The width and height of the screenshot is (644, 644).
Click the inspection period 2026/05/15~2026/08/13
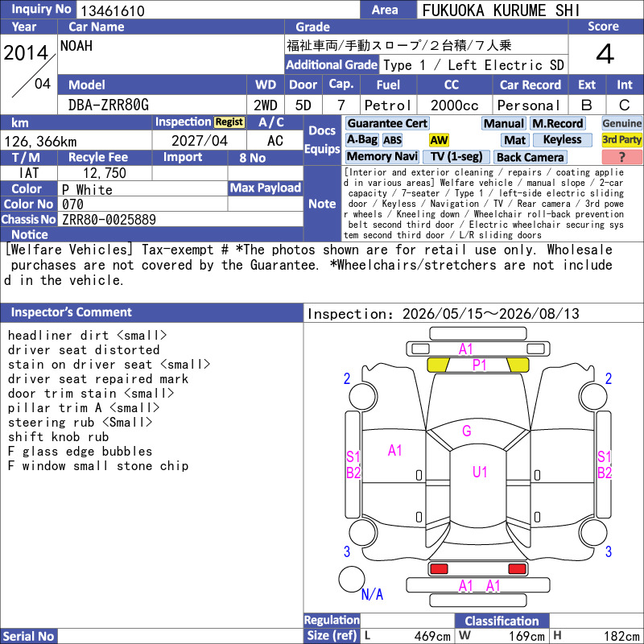point(491,314)
